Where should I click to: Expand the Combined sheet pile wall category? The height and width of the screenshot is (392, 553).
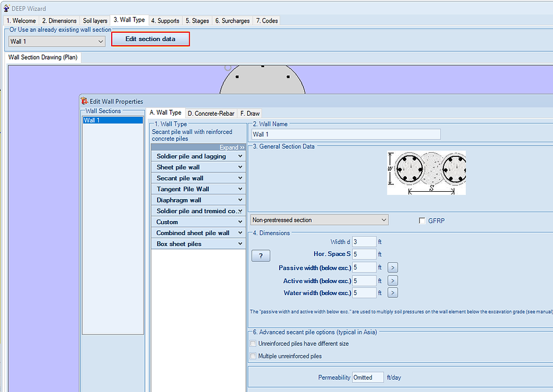click(x=198, y=232)
